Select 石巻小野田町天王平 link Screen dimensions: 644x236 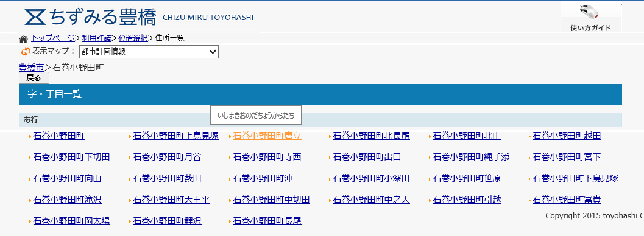pos(172,200)
